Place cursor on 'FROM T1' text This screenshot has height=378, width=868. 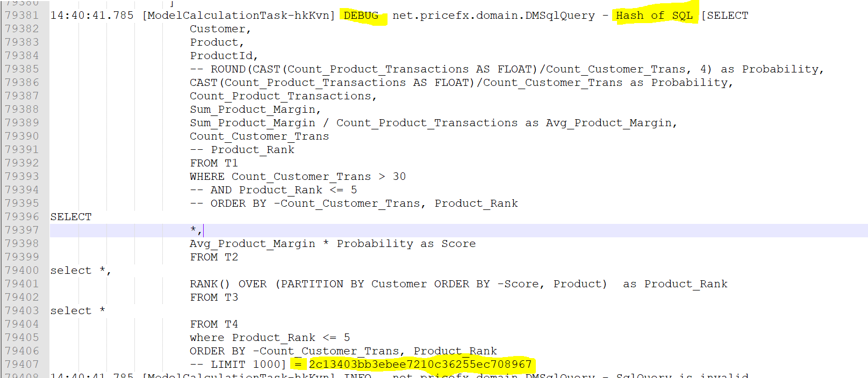point(213,163)
